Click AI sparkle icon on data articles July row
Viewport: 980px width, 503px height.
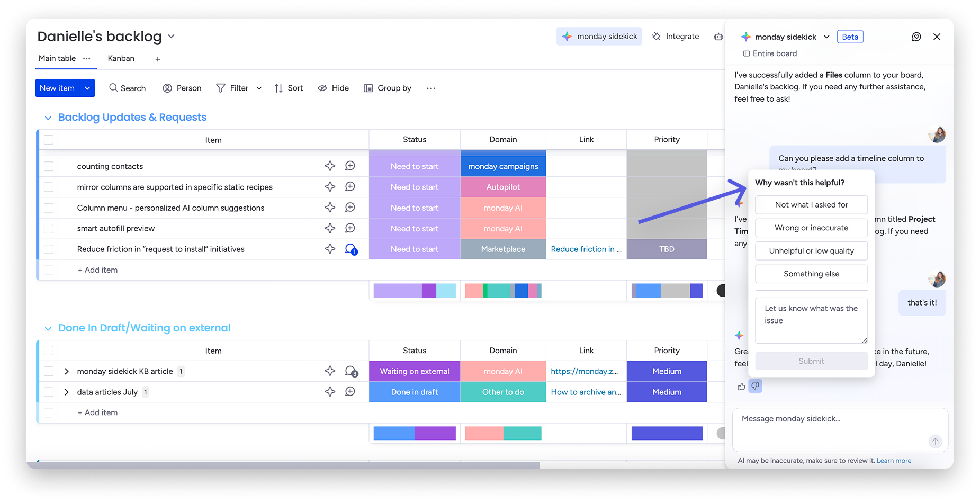click(330, 392)
